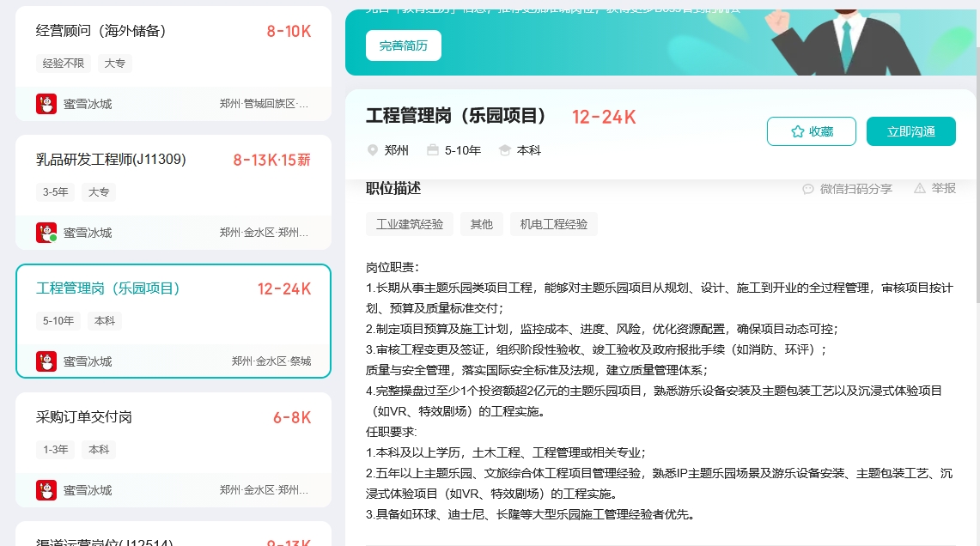
Task: Click the graduation cap icon beside 本科
Action: pyautogui.click(x=505, y=150)
